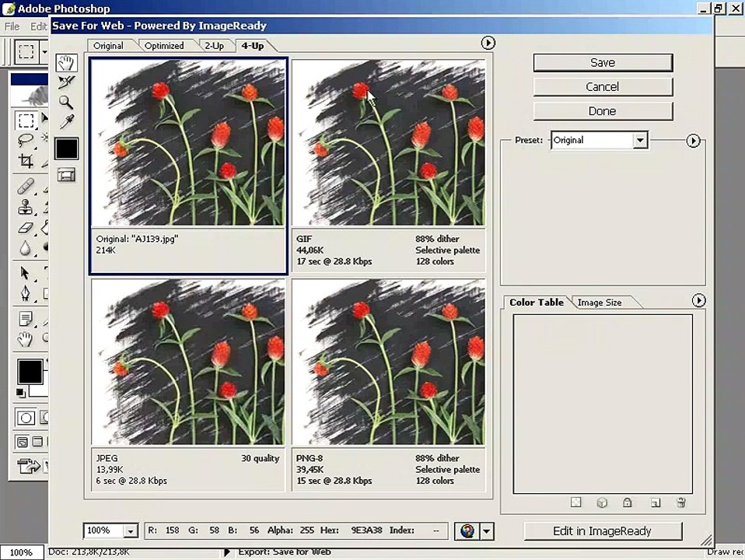Viewport: 745px width, 560px height.
Task: Click Jump to ImageReady icon in toolbox
Action: coord(29,466)
